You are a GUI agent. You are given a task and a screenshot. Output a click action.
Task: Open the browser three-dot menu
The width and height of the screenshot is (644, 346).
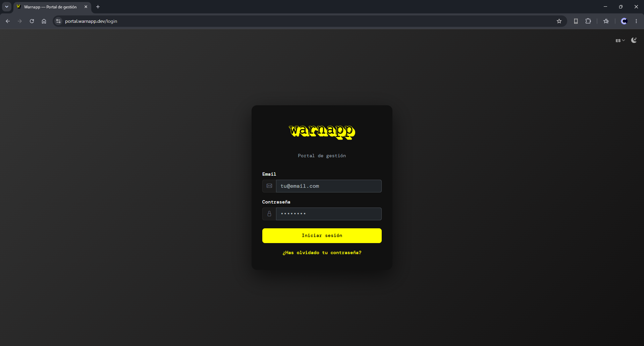tap(636, 21)
